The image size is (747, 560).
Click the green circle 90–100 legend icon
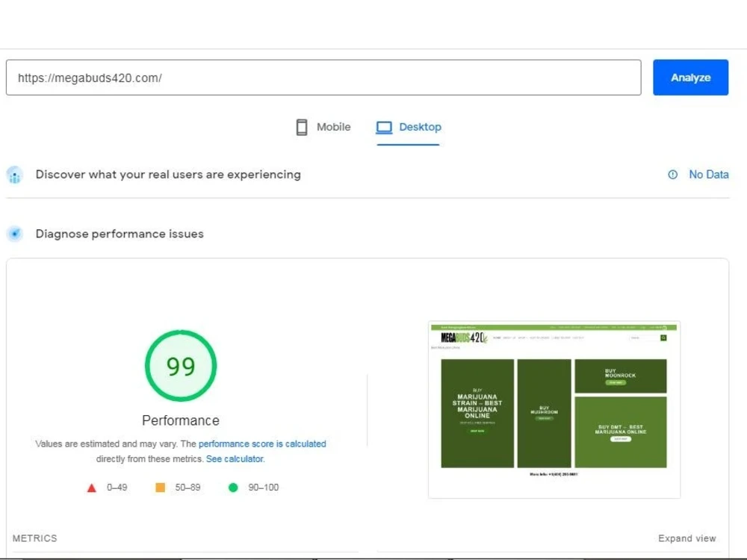233,488
